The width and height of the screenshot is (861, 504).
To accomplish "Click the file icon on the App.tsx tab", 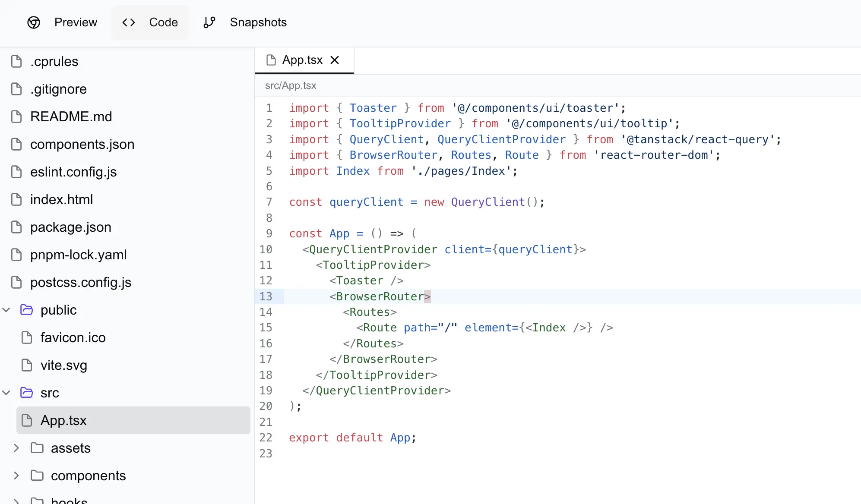I will (x=271, y=60).
